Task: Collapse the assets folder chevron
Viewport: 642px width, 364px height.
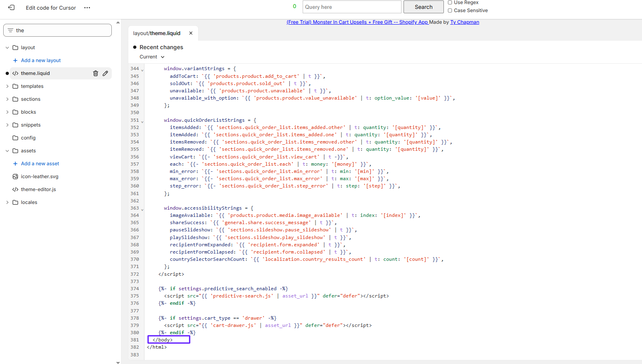Action: [x=7, y=151]
